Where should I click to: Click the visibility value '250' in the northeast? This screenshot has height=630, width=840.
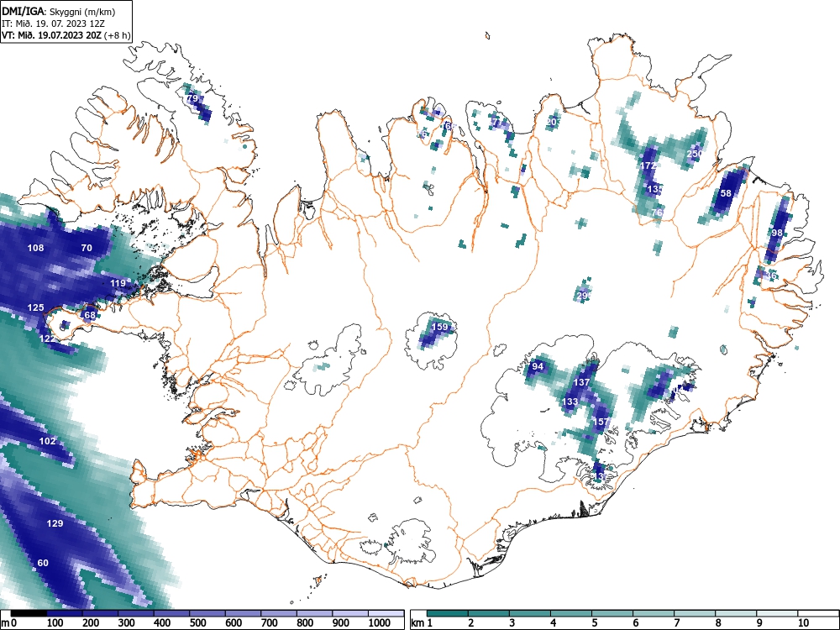pos(695,154)
